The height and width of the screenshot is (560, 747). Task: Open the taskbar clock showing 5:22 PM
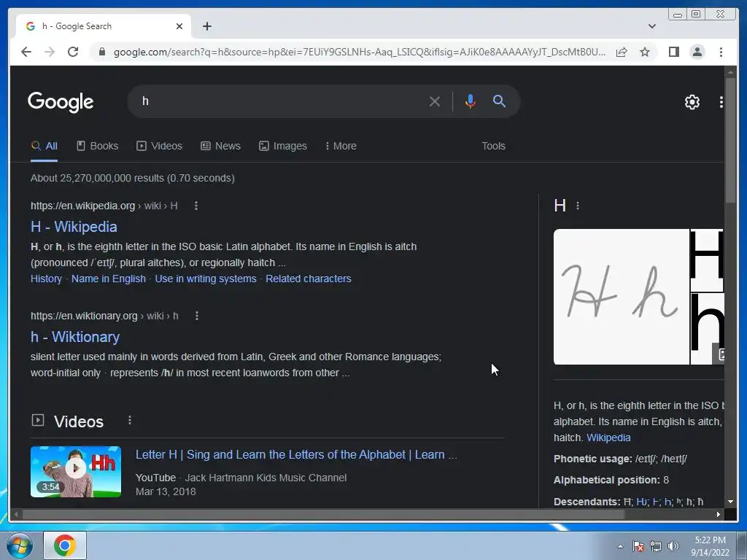(x=710, y=546)
